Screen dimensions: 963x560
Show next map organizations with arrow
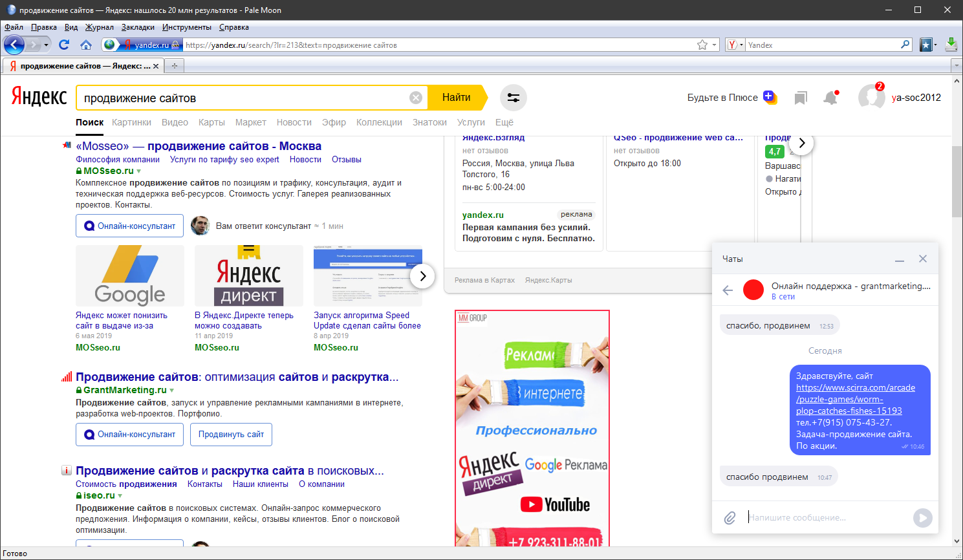coord(801,143)
